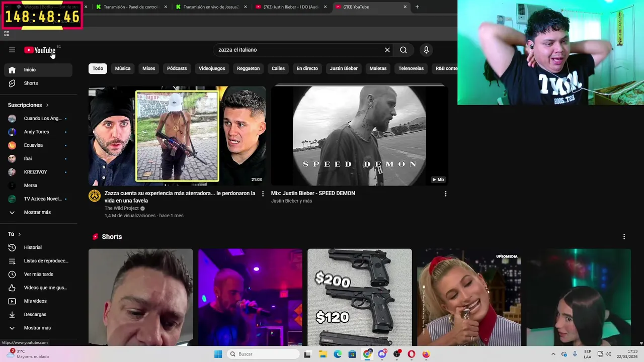This screenshot has height=362, width=644.
Task: Open the Historial page
Action: 38,247
